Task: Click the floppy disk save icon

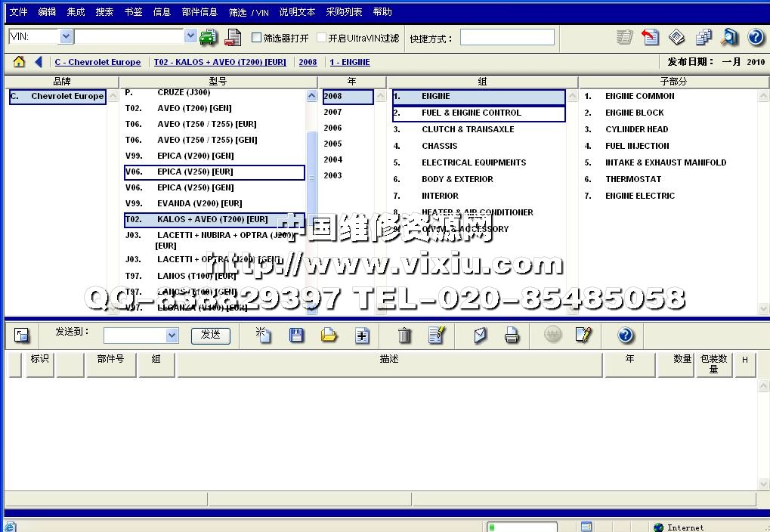Action: pos(297,336)
